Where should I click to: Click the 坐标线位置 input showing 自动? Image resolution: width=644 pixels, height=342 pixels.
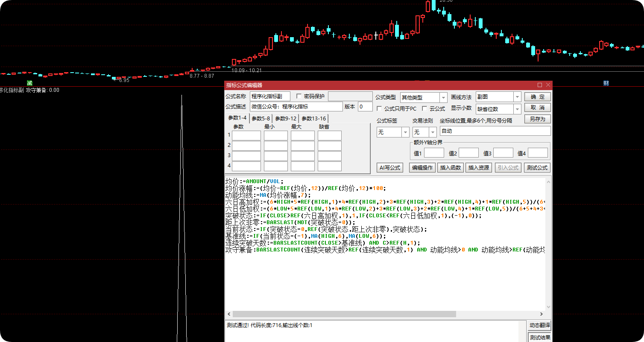495,131
